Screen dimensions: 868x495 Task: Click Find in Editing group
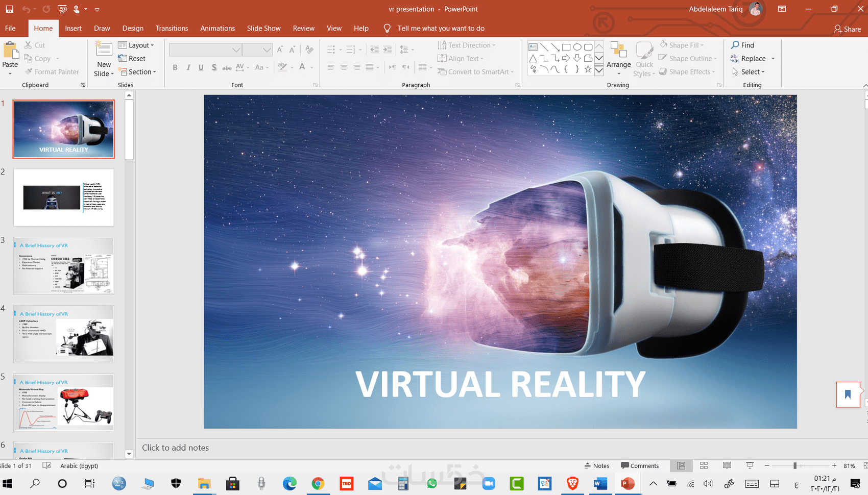click(x=743, y=45)
